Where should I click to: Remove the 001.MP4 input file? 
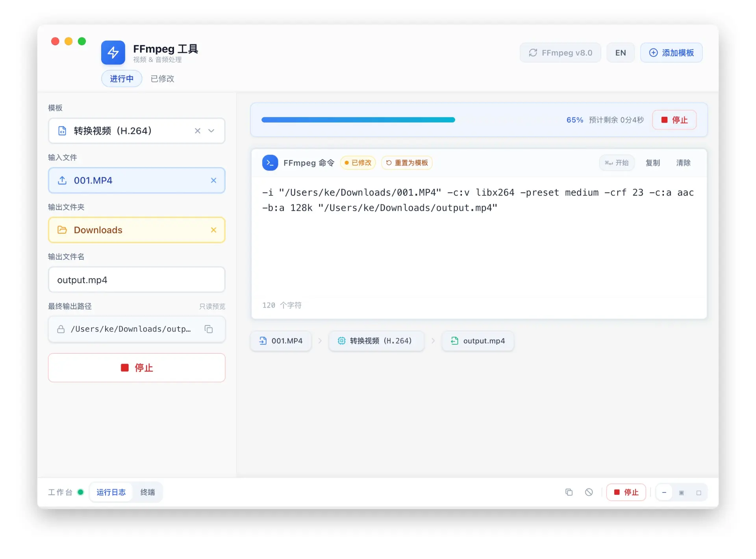pyautogui.click(x=214, y=180)
